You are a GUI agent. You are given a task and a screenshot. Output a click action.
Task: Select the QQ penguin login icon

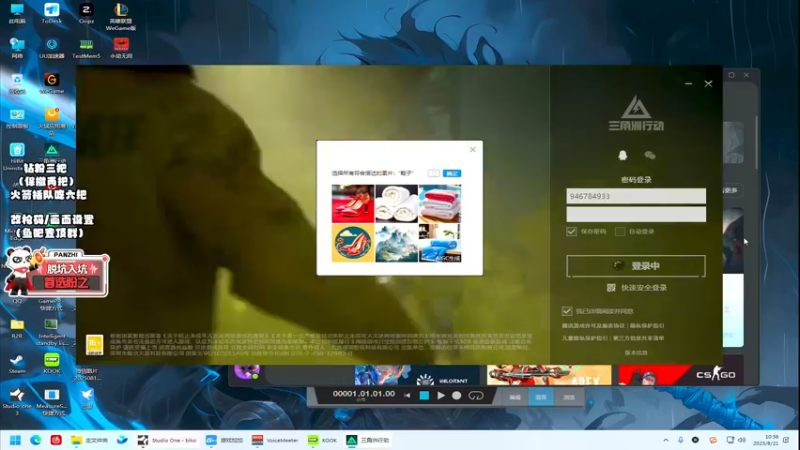pos(622,155)
